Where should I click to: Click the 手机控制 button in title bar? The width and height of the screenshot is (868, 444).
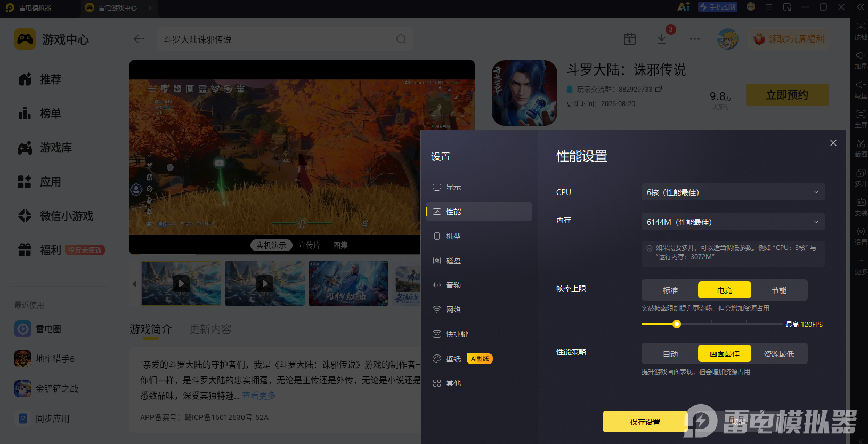click(718, 7)
